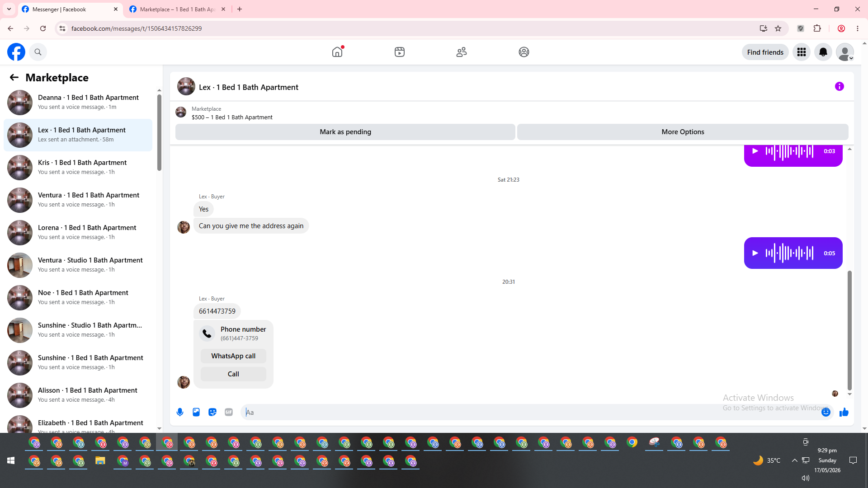This screenshot has height=488, width=868.
Task: Open the Chrome profile icon in toolbar
Action: [x=841, y=28]
